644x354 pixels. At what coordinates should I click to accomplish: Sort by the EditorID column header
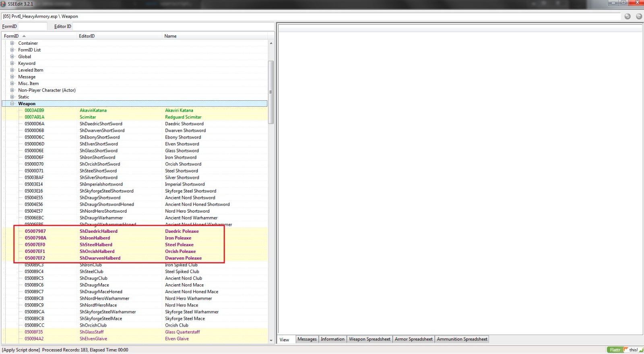point(87,36)
